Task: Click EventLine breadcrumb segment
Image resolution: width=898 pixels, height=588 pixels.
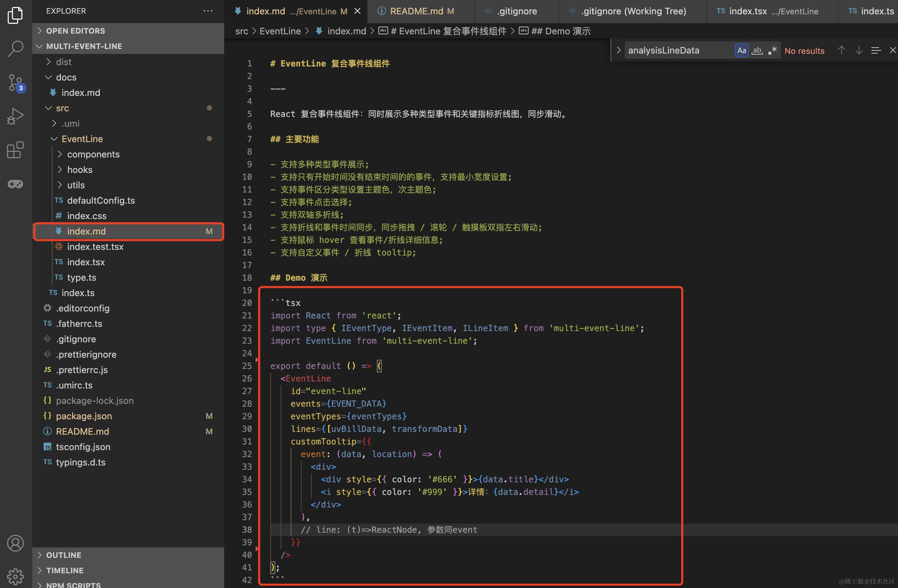Action: pyautogui.click(x=280, y=31)
